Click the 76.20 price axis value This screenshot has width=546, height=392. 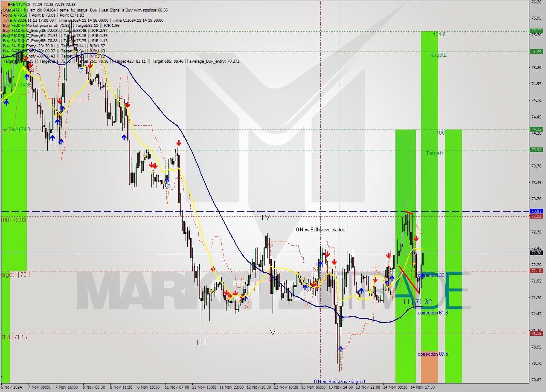pyautogui.click(x=536, y=2)
